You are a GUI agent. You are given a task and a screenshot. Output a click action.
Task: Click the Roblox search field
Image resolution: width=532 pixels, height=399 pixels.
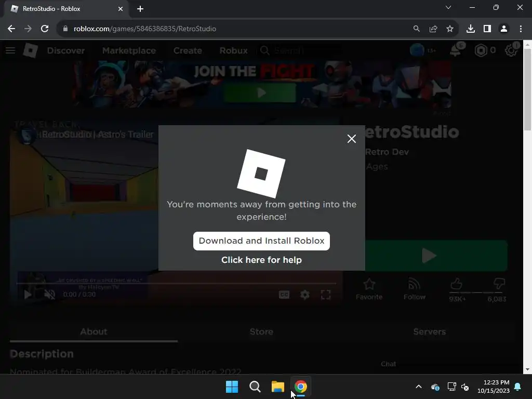click(x=300, y=50)
